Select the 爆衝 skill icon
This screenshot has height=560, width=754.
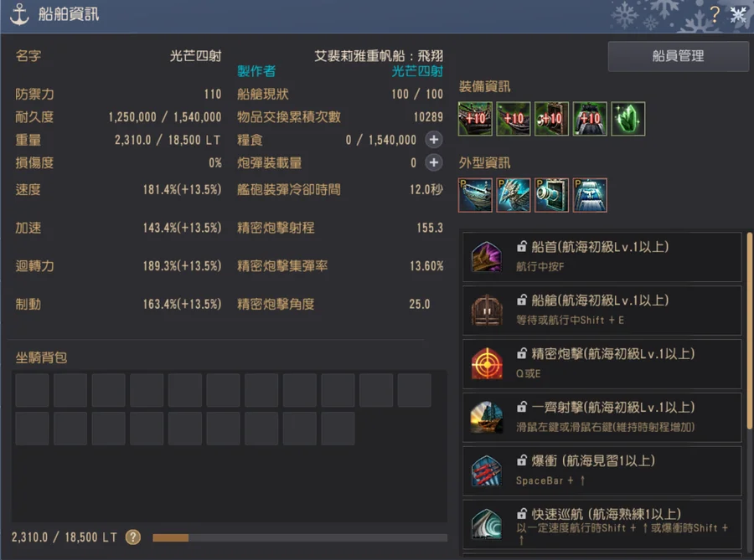[x=487, y=470]
